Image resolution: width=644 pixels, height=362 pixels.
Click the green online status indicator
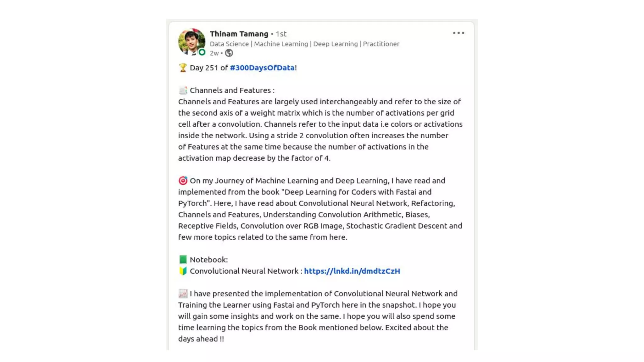[202, 52]
